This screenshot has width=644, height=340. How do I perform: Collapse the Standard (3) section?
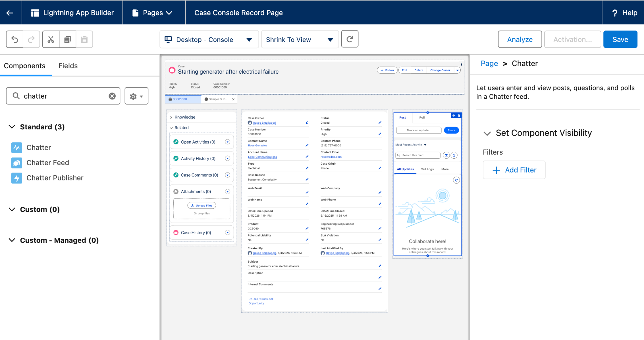[12, 127]
